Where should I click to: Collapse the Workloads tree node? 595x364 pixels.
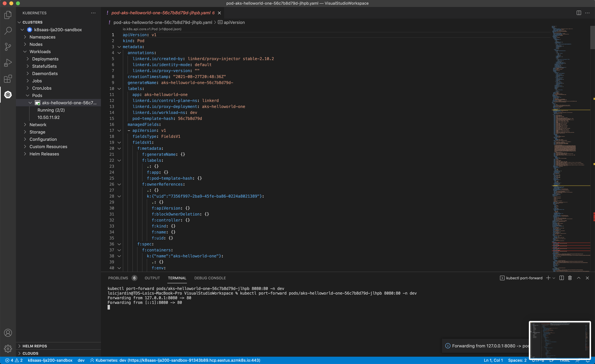[x=25, y=52]
